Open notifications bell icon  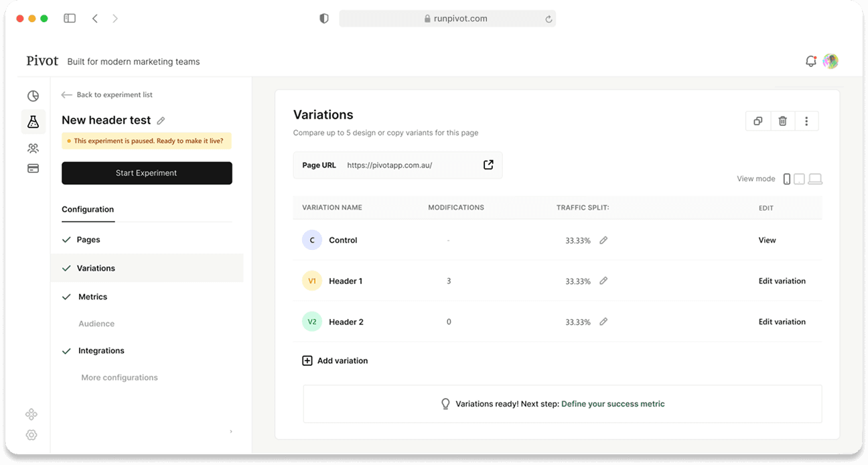[x=810, y=62]
